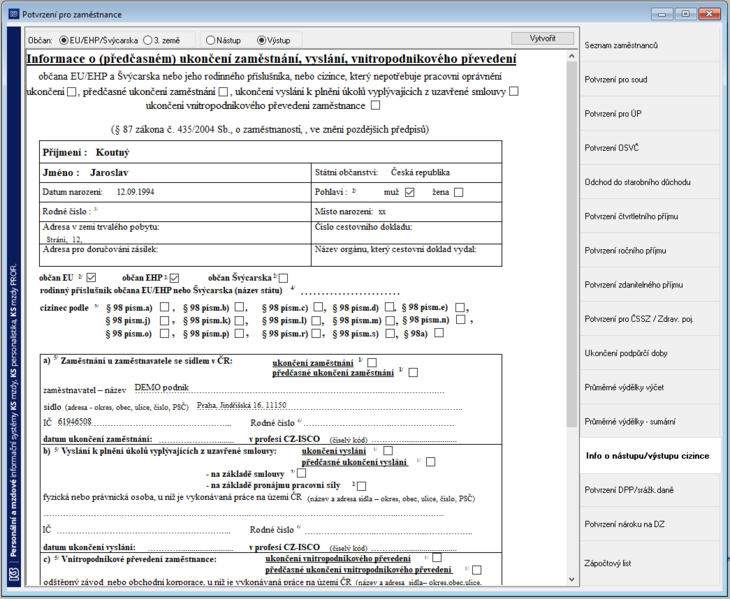Check the muž checkbox
Viewport: 730px width, 599px height.
(x=410, y=192)
